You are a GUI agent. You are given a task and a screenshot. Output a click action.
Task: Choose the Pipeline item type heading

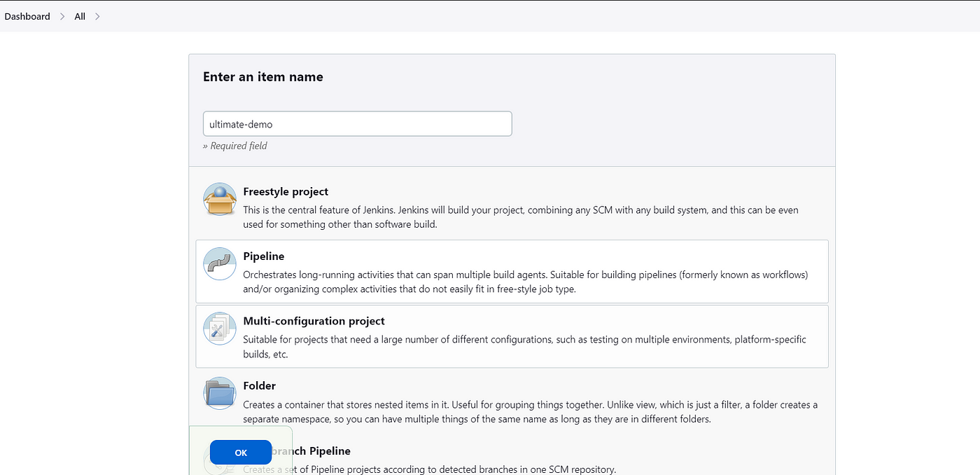pyautogui.click(x=264, y=256)
